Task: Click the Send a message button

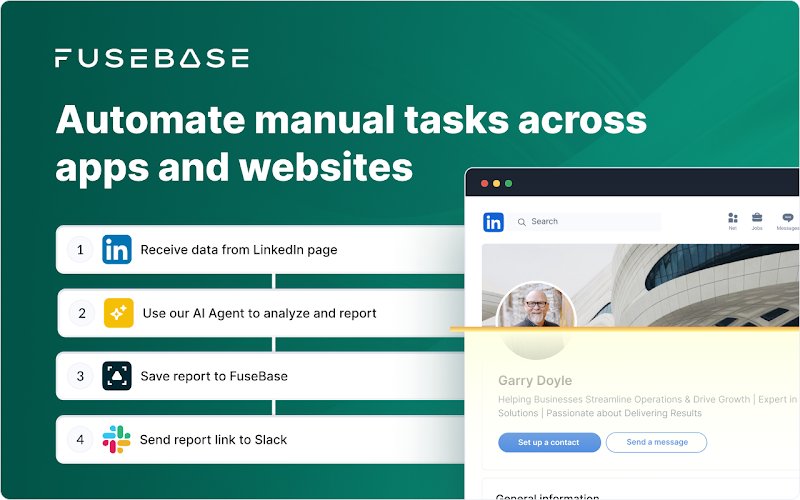Action: tap(657, 442)
